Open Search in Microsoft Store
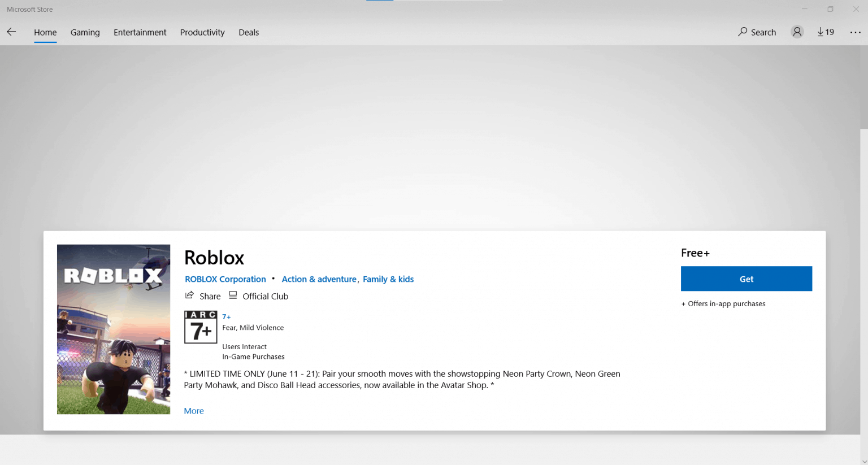868x465 pixels. (x=757, y=32)
